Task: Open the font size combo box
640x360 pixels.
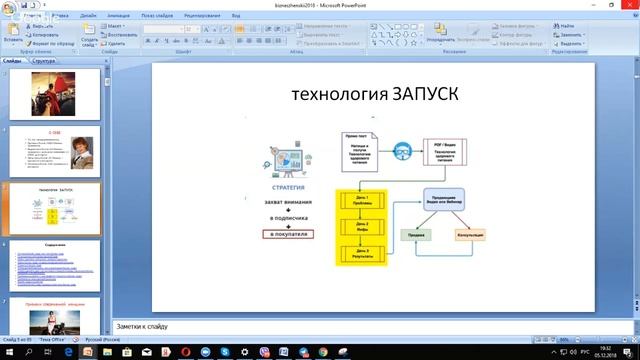Action: point(192,29)
